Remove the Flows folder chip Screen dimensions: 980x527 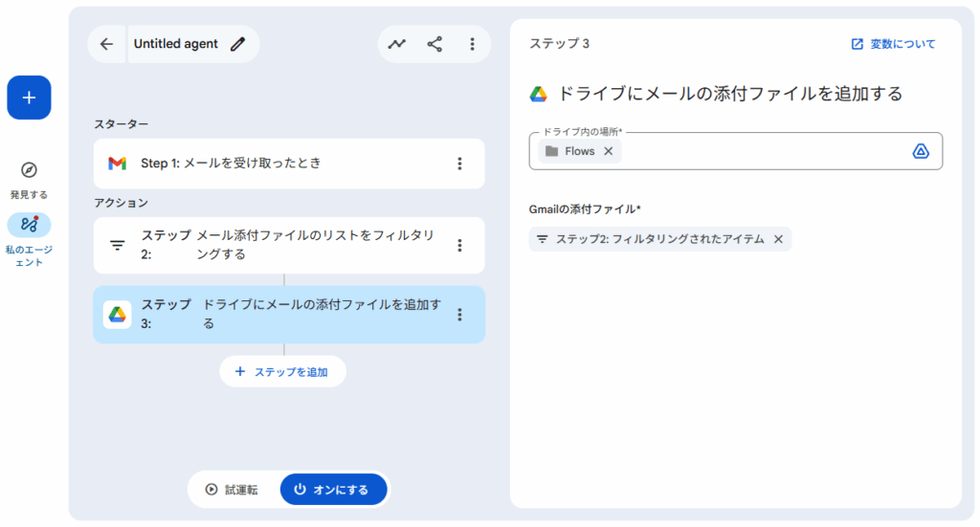click(608, 151)
